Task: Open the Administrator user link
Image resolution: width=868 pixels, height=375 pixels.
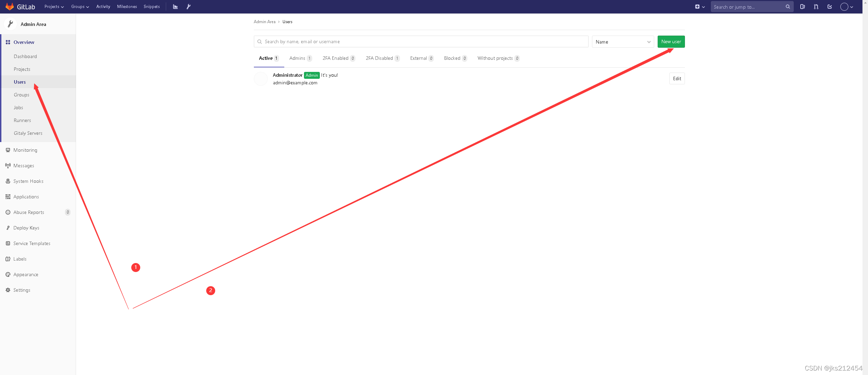Action: click(x=287, y=75)
